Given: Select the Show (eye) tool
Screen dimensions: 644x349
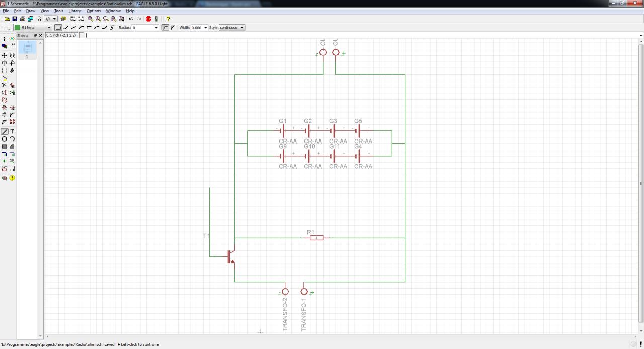Looking at the screenshot, I should pyautogui.click(x=12, y=39).
